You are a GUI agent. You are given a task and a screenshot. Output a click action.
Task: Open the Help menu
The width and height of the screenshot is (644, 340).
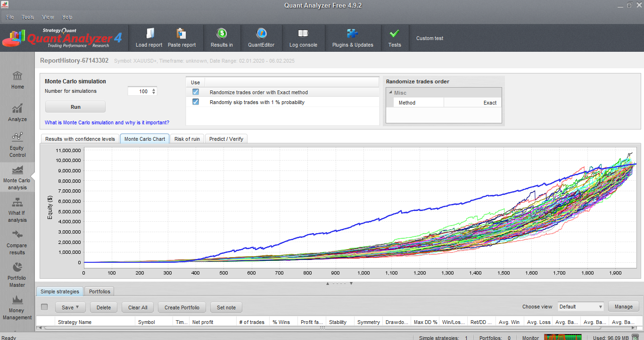(x=67, y=17)
